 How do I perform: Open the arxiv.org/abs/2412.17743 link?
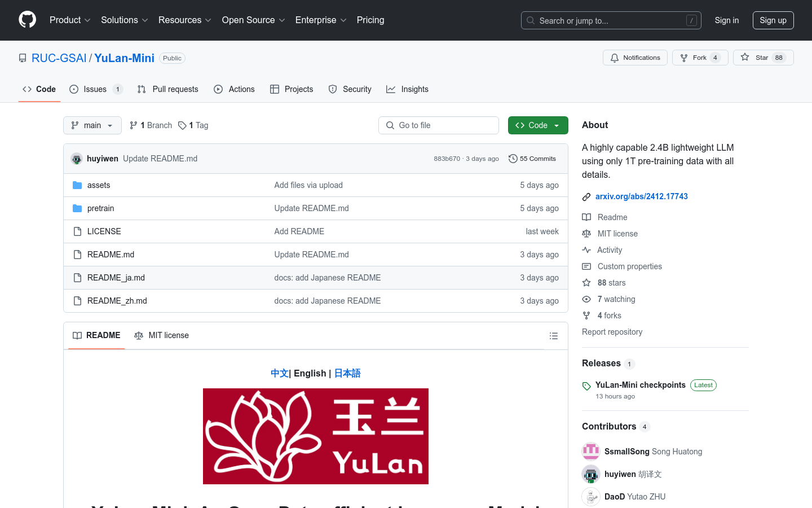click(x=642, y=196)
